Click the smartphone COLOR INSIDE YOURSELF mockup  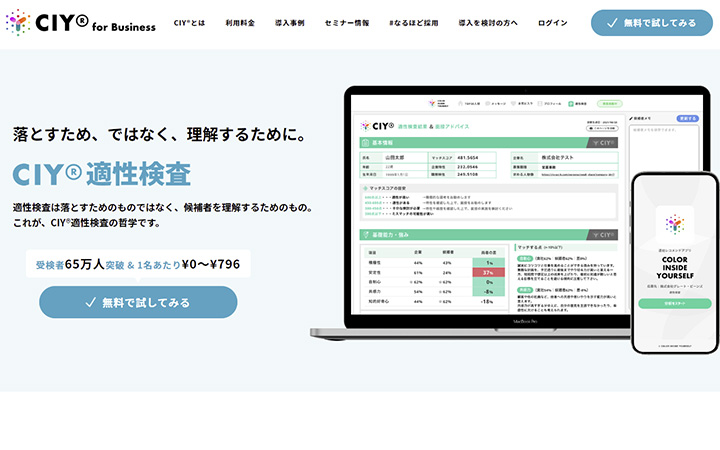pos(675,263)
